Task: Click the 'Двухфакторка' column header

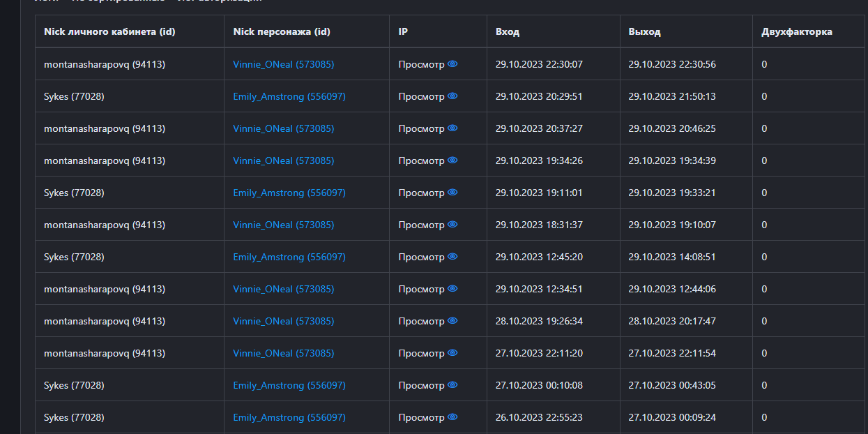Action: [796, 31]
